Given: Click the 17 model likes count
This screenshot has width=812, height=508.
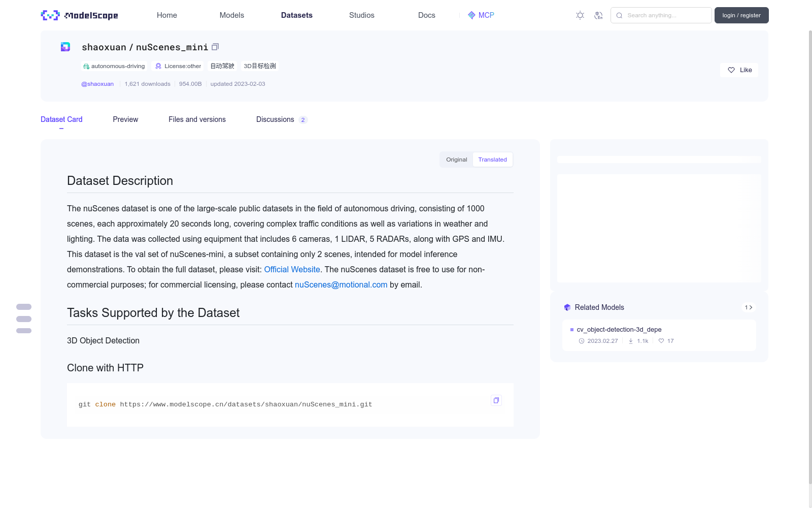Looking at the screenshot, I should 670,341.
